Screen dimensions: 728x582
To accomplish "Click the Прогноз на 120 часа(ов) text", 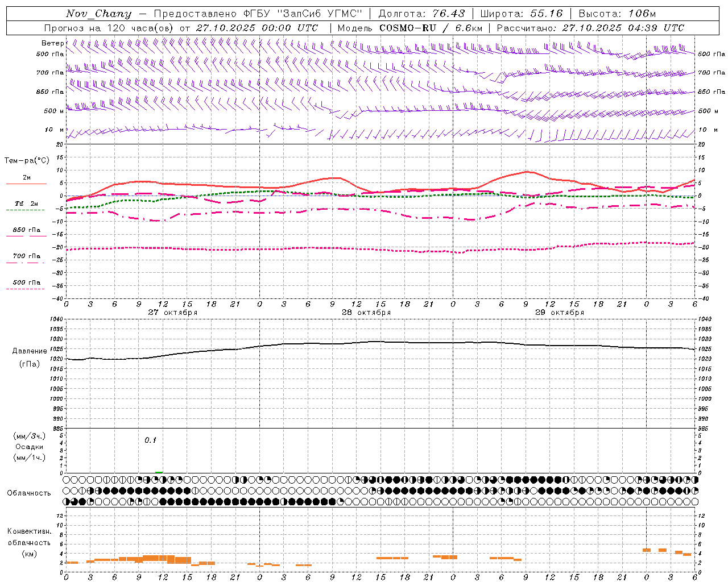I will pyautogui.click(x=110, y=28).
